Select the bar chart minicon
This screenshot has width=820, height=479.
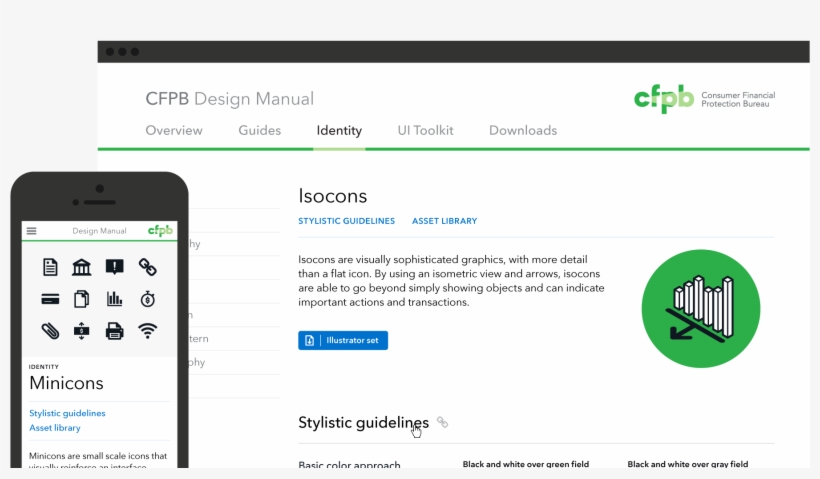[115, 299]
